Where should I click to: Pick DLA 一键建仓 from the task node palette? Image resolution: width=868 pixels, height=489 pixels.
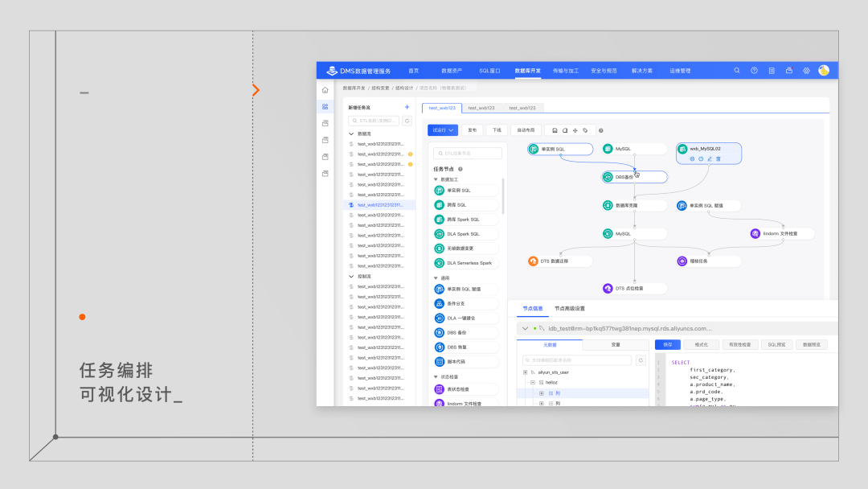(x=465, y=318)
